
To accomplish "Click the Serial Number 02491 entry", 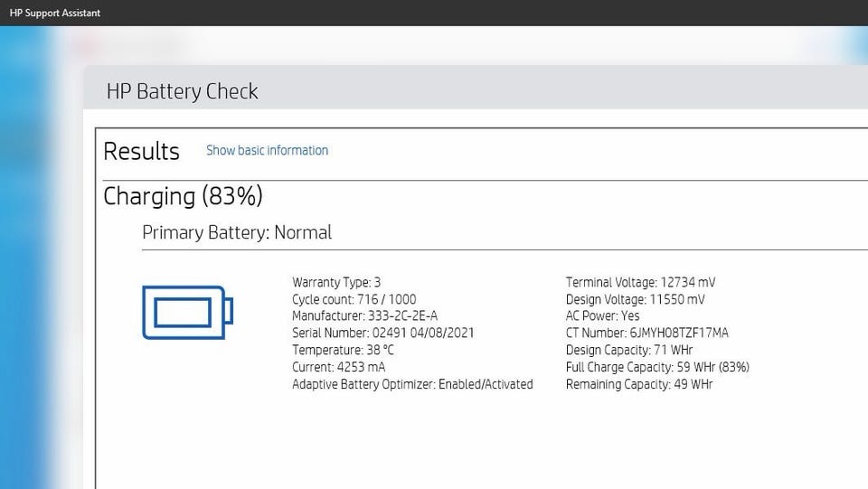I will point(383,333).
